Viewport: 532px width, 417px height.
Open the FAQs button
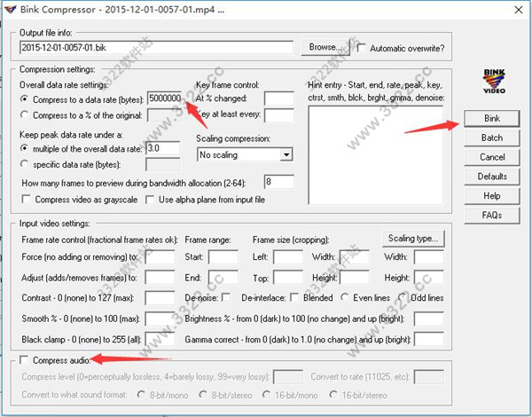[491, 216]
